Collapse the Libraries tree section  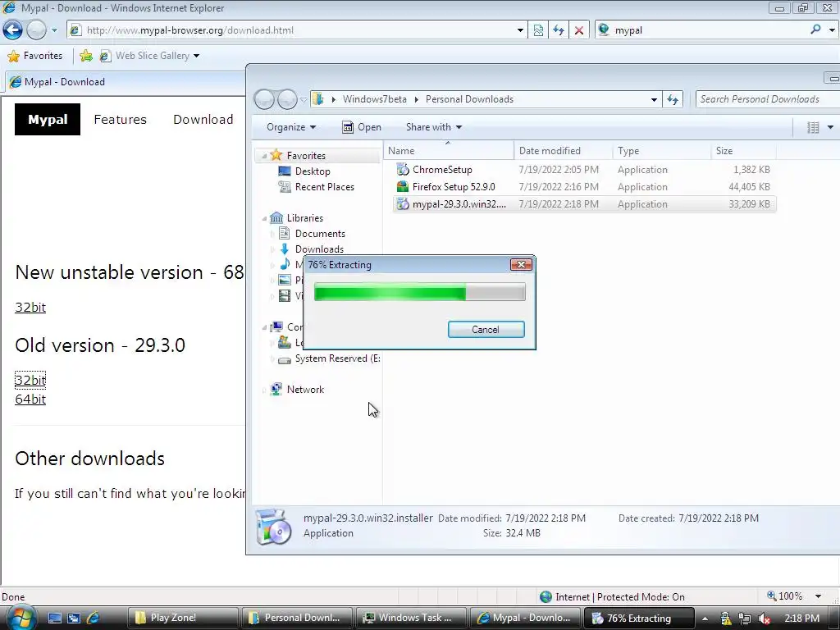264,218
